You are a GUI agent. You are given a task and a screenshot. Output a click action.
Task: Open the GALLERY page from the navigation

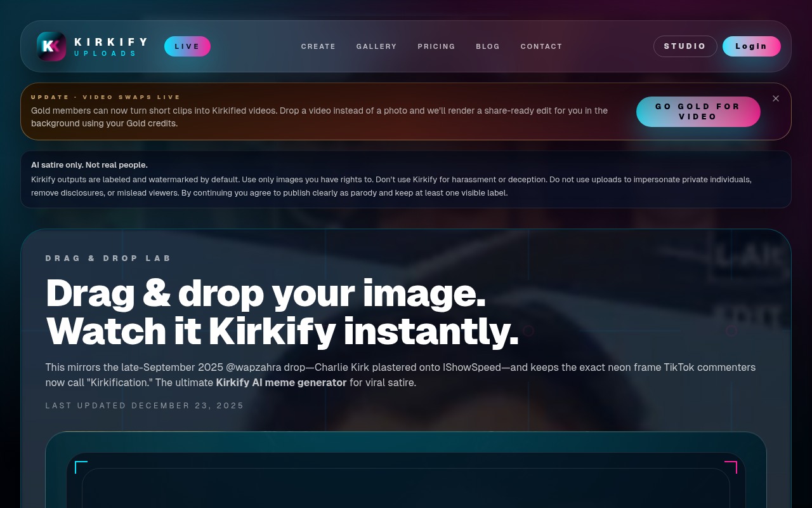pos(376,46)
